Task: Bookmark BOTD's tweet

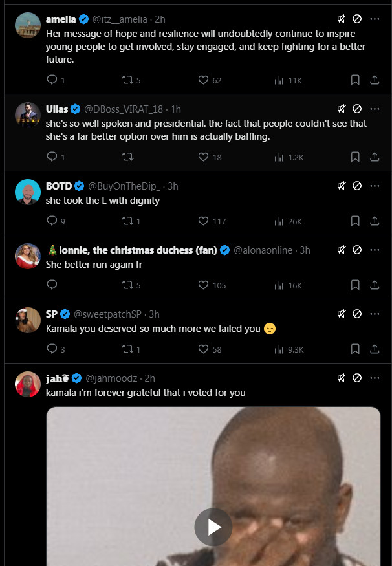Action: point(355,221)
